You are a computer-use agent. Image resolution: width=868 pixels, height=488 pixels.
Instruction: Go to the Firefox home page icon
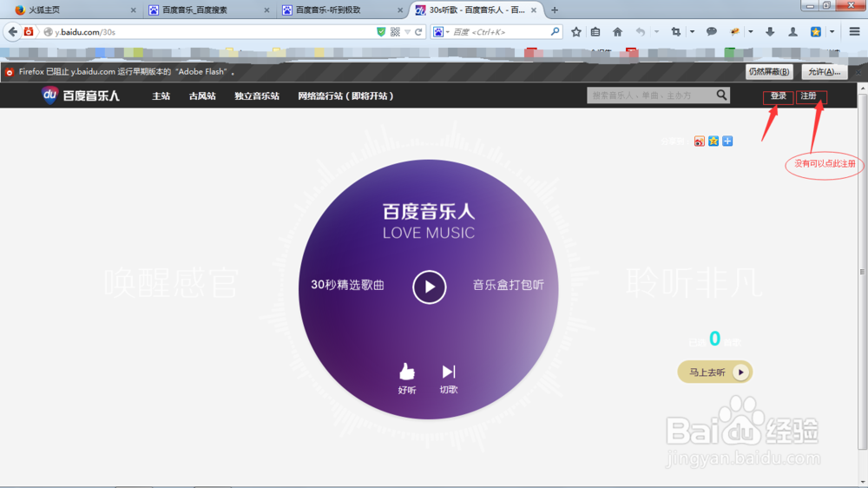point(617,32)
